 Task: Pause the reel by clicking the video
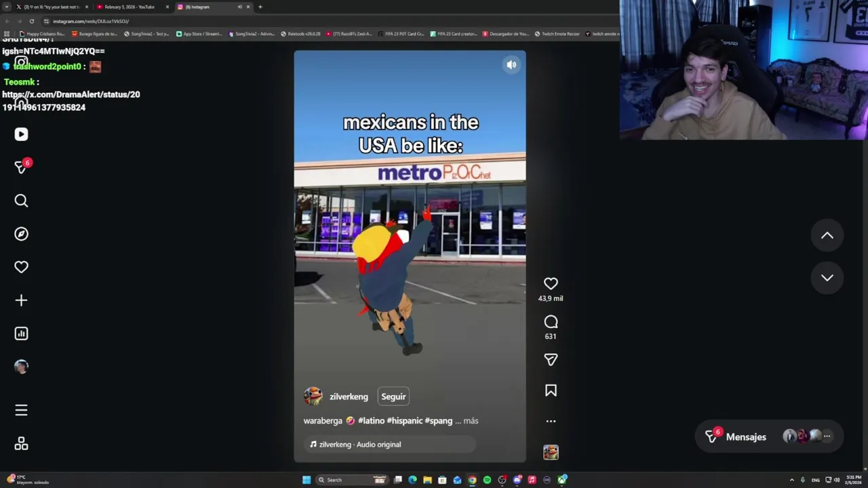pyautogui.click(x=410, y=256)
